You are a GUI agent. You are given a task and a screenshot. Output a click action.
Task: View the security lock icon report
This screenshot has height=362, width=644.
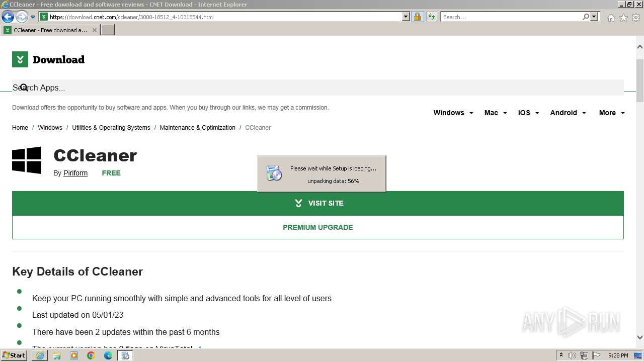pyautogui.click(x=417, y=17)
